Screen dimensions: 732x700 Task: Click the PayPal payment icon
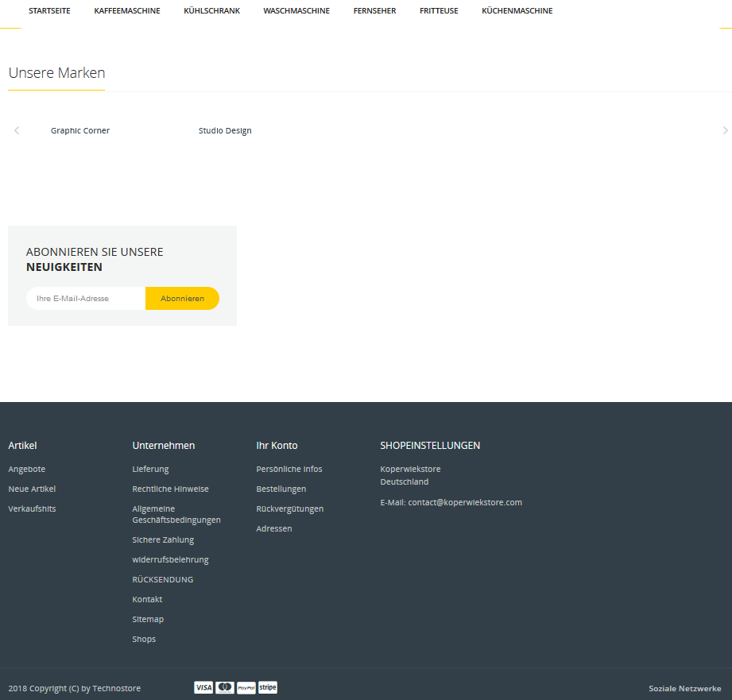tap(246, 687)
